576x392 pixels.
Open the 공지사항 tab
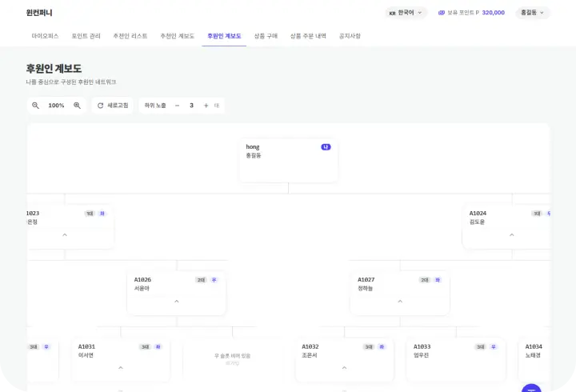point(350,36)
